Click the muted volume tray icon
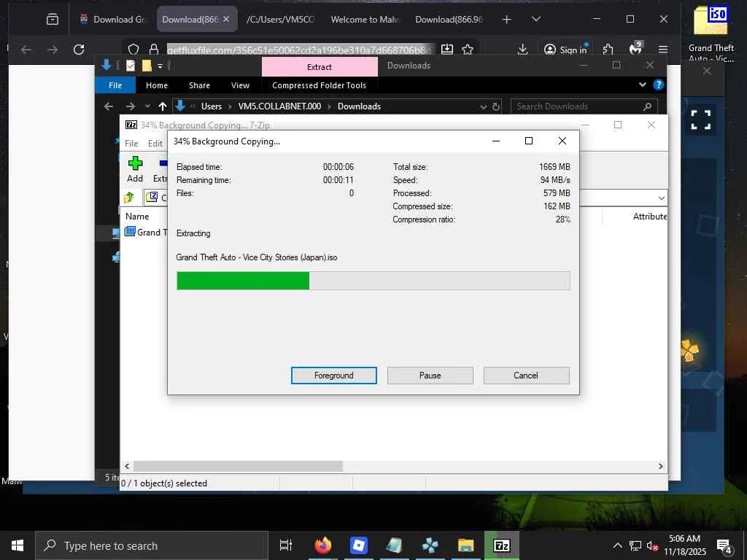Screen dimensions: 747x560 [x=652, y=545]
